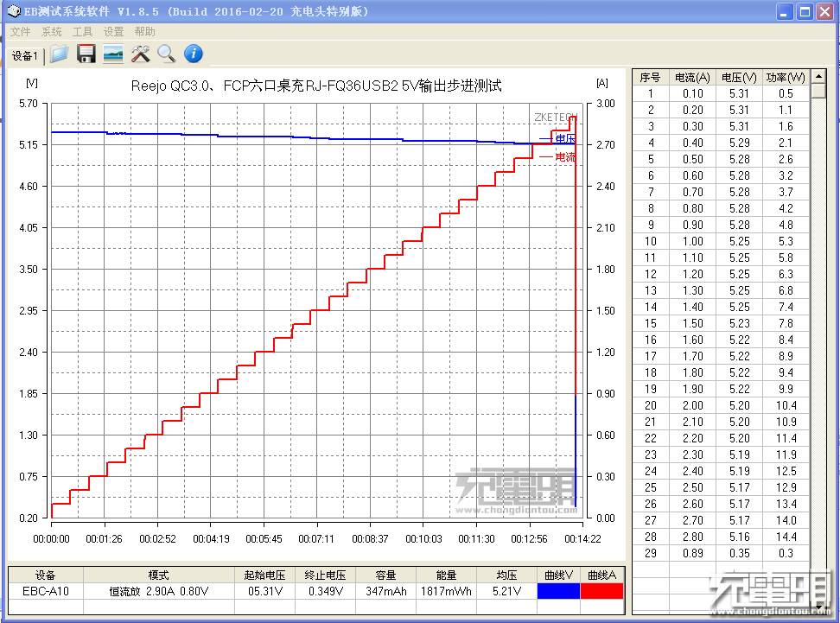Open the 工具 menu

pos(82,32)
